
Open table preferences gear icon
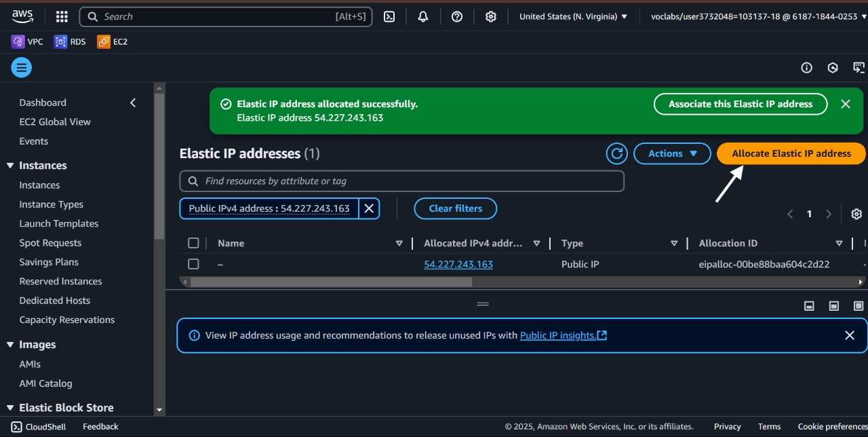(856, 214)
